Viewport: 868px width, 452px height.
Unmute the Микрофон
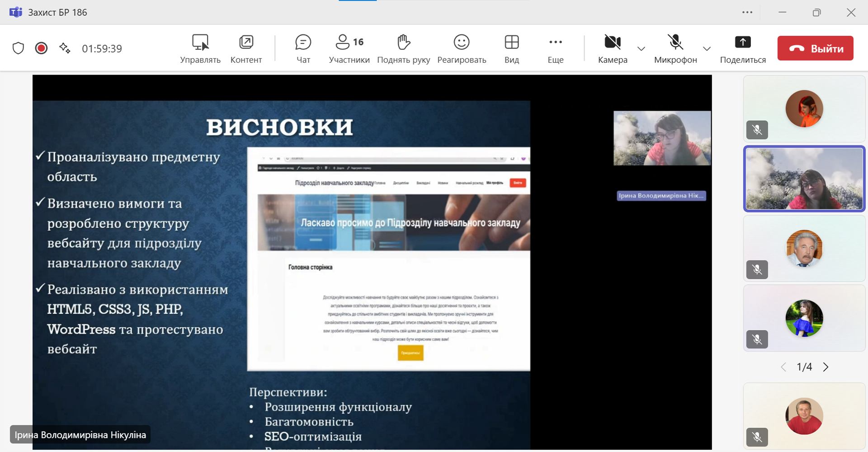point(675,48)
